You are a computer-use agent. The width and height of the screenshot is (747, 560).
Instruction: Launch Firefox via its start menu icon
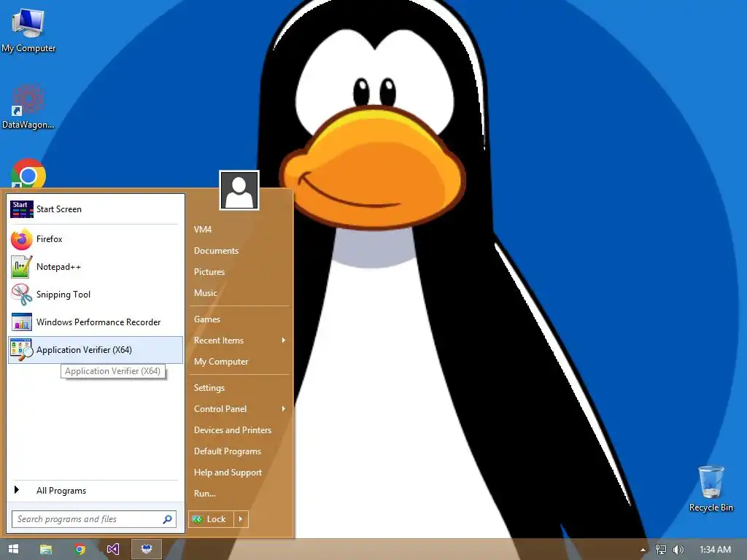[21, 239]
